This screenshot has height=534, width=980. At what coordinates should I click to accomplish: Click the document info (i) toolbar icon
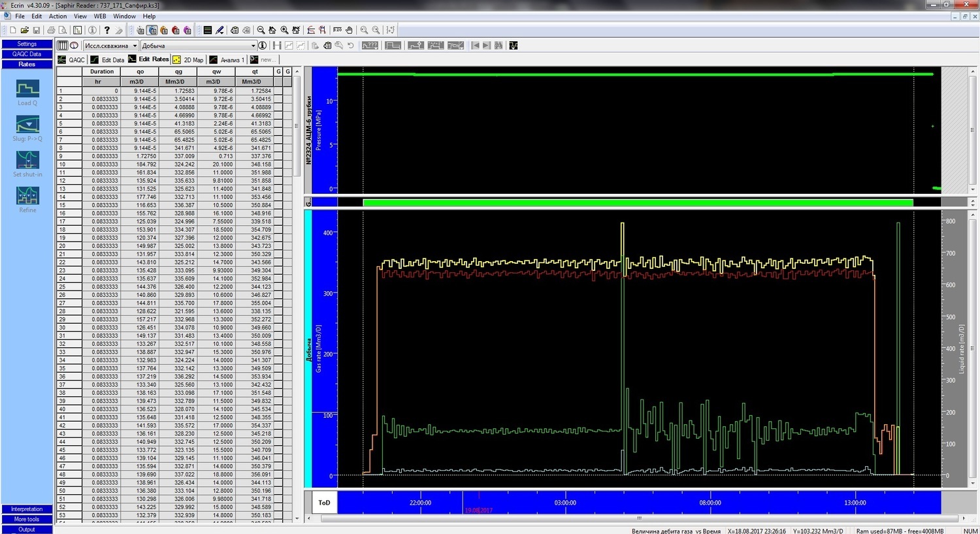(92, 30)
